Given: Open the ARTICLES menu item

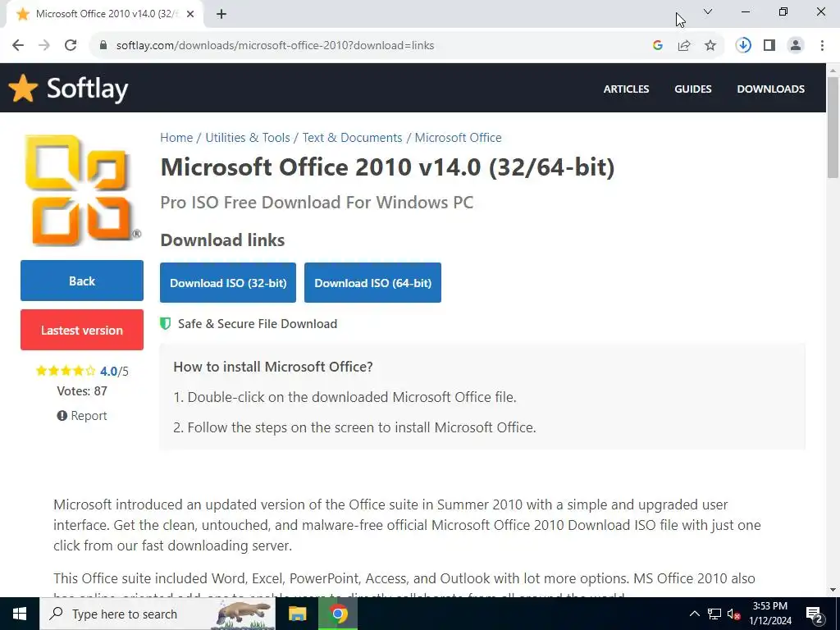Looking at the screenshot, I should tap(626, 89).
